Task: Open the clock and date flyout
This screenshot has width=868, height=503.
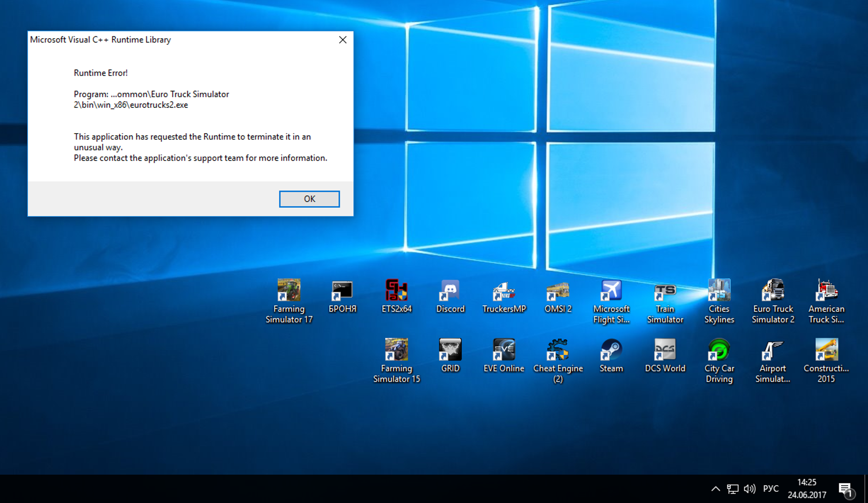Action: (807, 489)
